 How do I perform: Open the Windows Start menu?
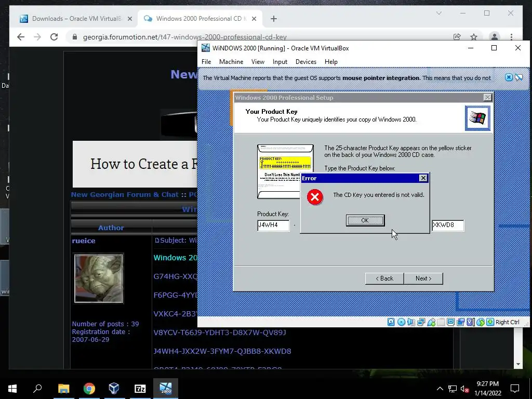pyautogui.click(x=12, y=389)
